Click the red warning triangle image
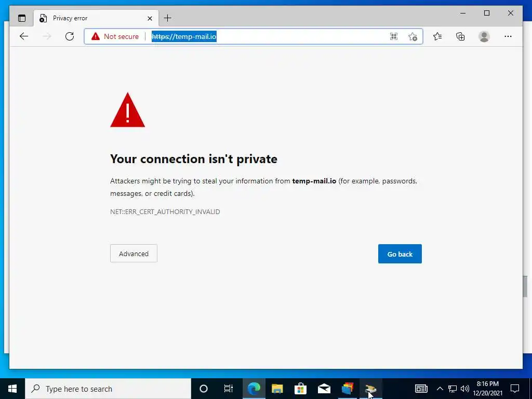532x399 pixels. point(128,110)
